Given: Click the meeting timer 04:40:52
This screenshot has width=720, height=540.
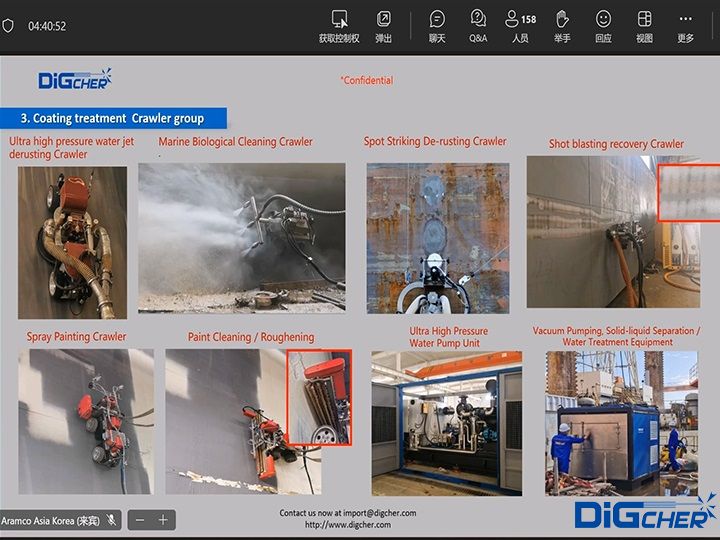Looking at the screenshot, I should [x=47, y=26].
